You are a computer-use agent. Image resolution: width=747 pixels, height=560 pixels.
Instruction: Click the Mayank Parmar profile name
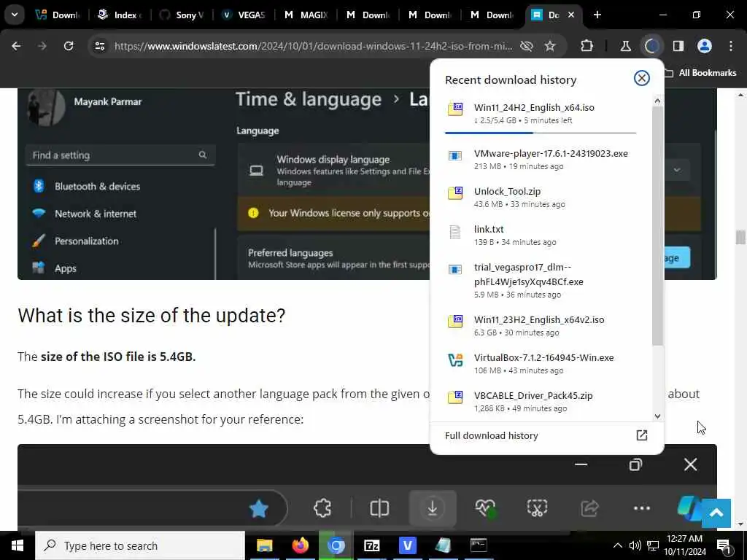pos(108,101)
